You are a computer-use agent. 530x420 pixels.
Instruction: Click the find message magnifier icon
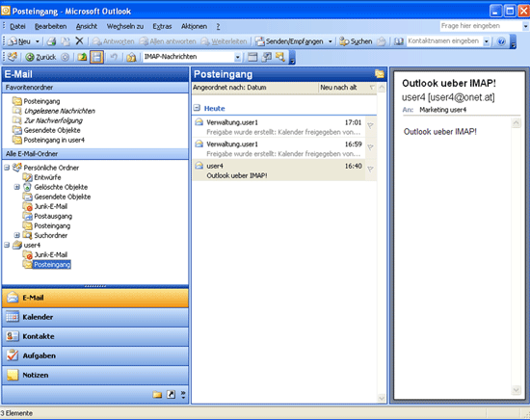tap(280, 57)
